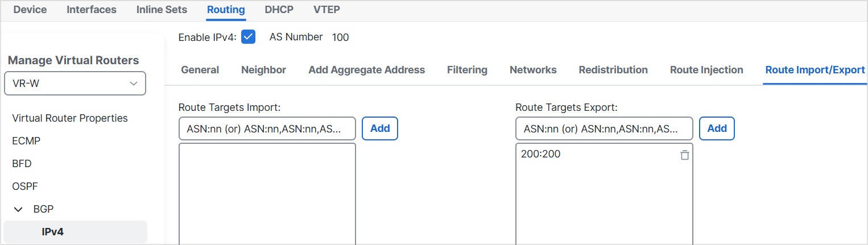Focus the Route Targets Export input field
Image resolution: width=868 pixels, height=245 pixels.
pos(604,128)
